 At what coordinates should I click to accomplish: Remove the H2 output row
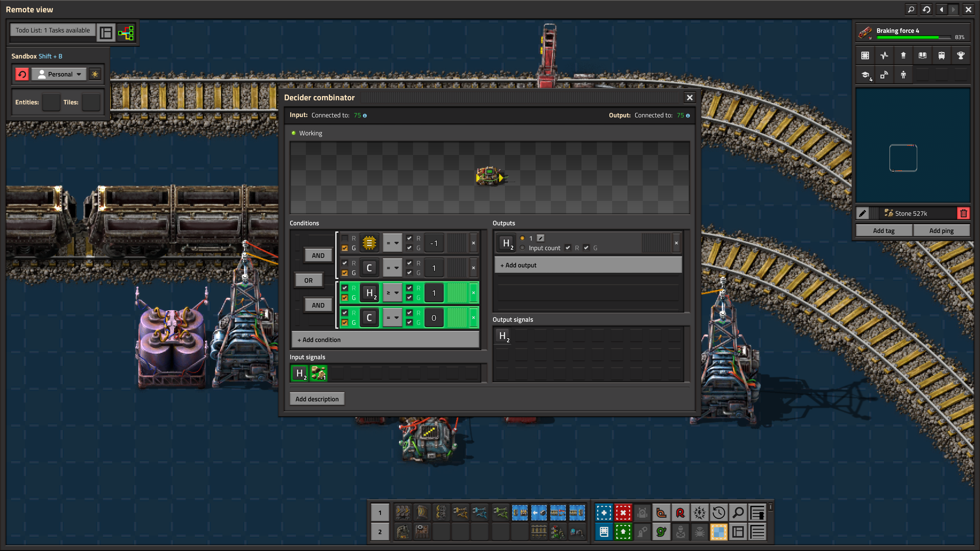676,243
